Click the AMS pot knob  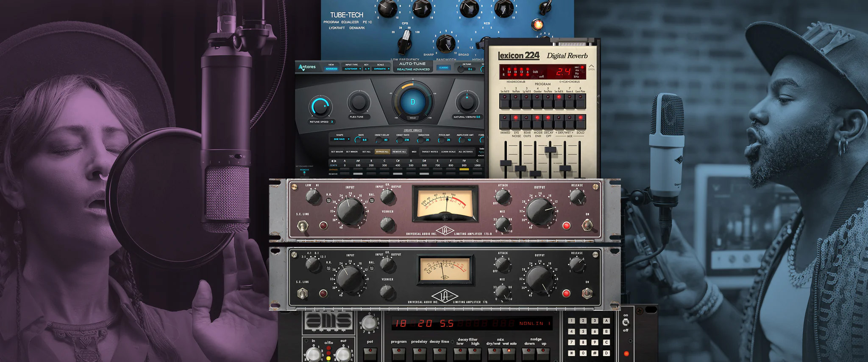369,323
